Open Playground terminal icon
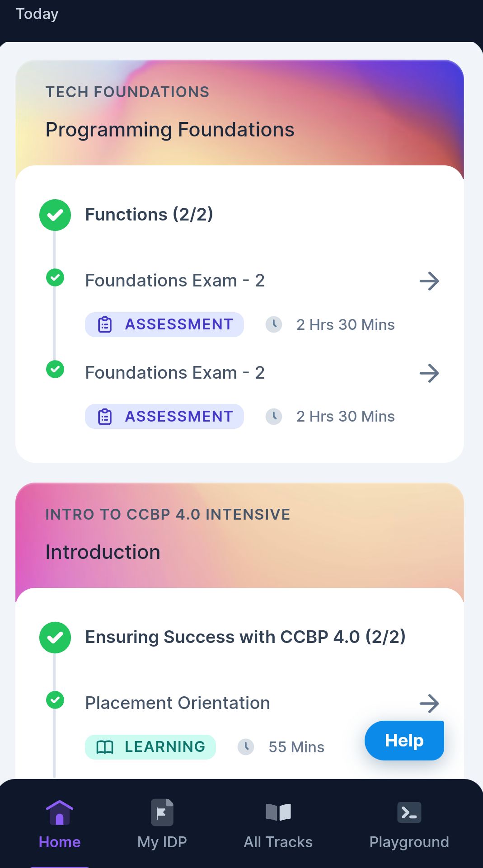The width and height of the screenshot is (483, 868). (x=409, y=812)
